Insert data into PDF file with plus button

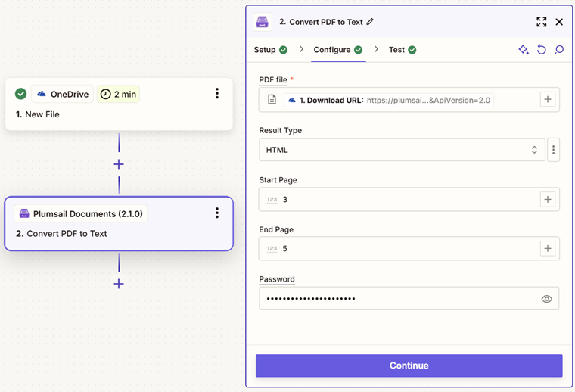[548, 99]
